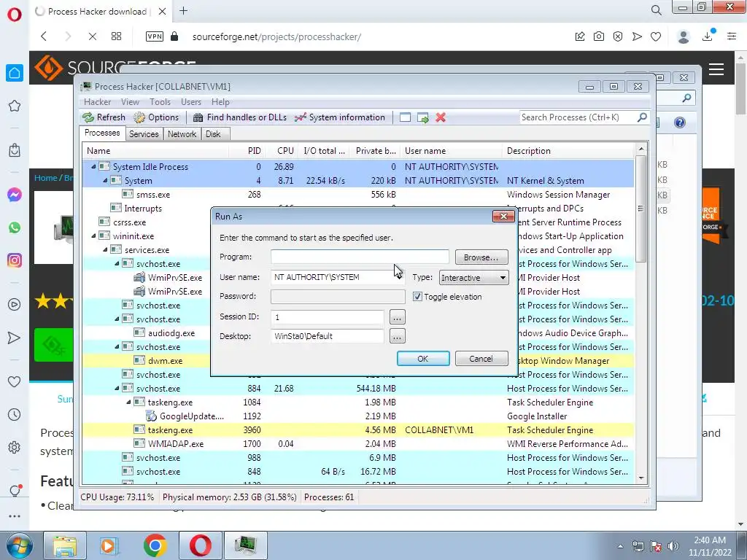747x560 pixels.
Task: Cancel the Run As dialog
Action: pos(481,359)
